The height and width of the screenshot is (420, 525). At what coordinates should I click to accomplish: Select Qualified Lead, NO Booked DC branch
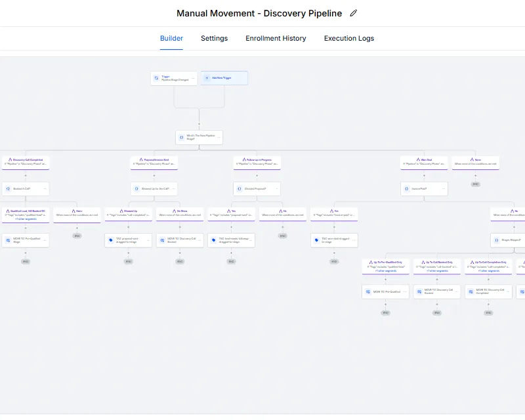pos(26,215)
